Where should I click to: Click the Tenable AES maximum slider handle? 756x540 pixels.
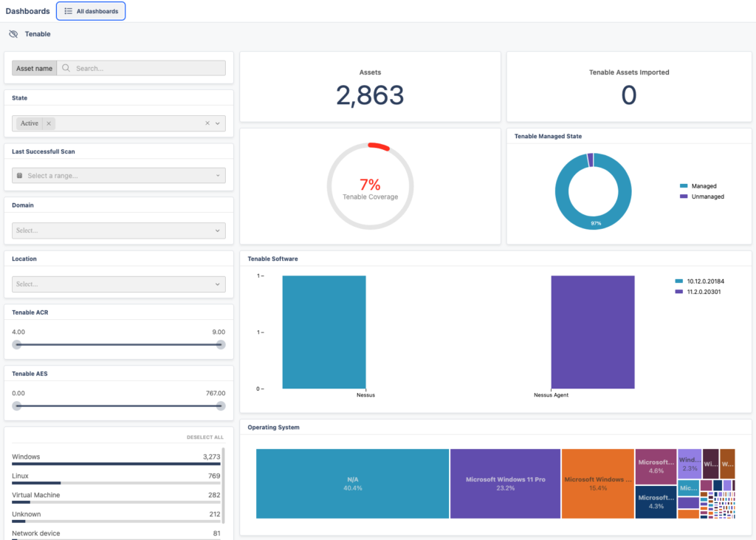(220, 406)
